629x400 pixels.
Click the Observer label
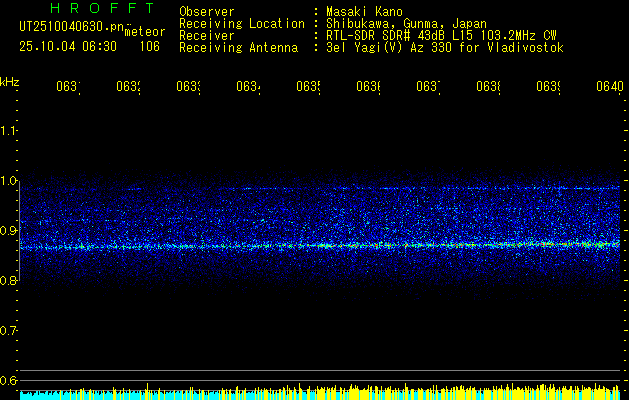[x=207, y=12]
